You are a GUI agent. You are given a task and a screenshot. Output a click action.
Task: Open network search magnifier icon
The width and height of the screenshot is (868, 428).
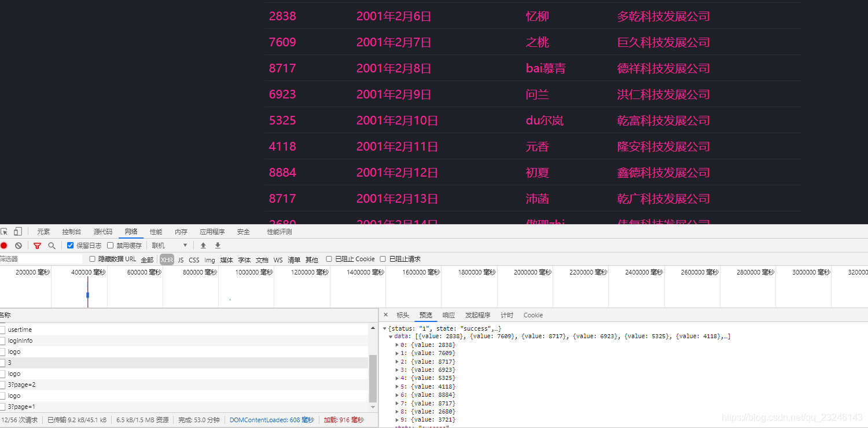tap(52, 246)
